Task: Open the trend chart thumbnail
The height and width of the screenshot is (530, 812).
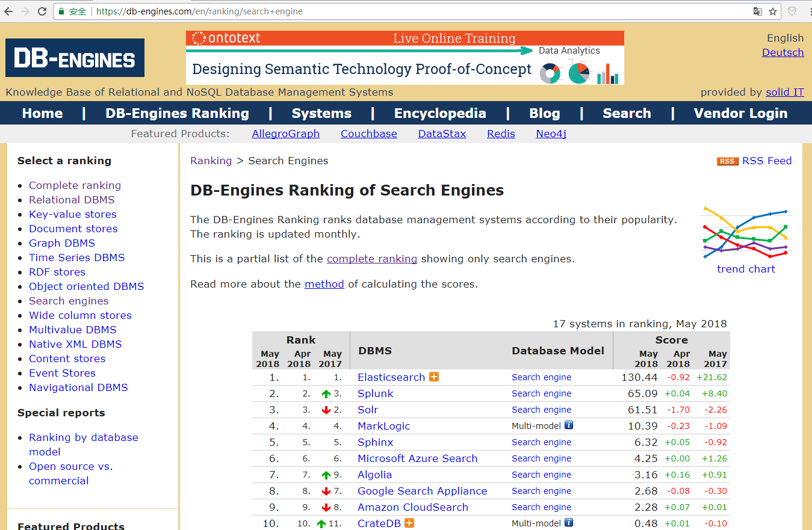Action: tap(746, 232)
